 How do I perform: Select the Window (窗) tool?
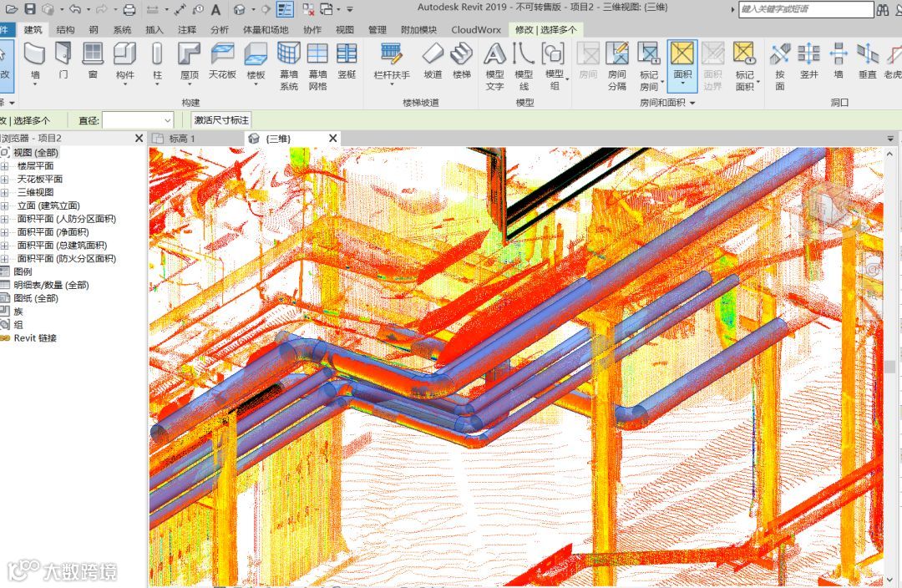pyautogui.click(x=93, y=60)
